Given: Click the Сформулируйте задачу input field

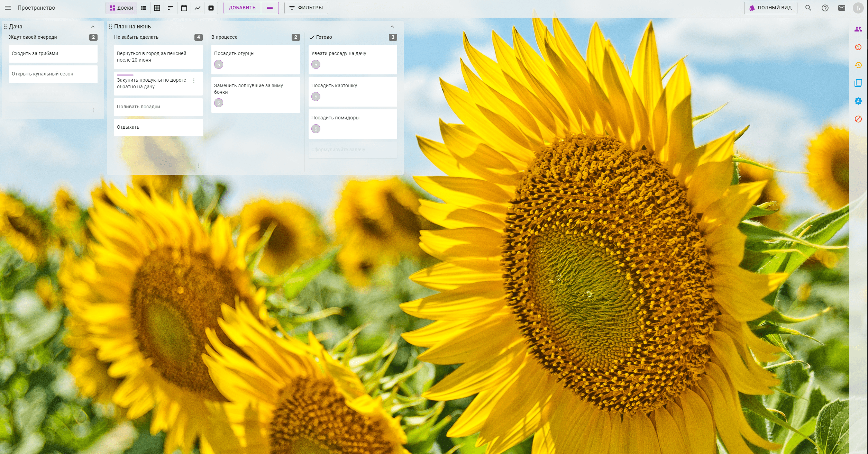Looking at the screenshot, I should 353,149.
